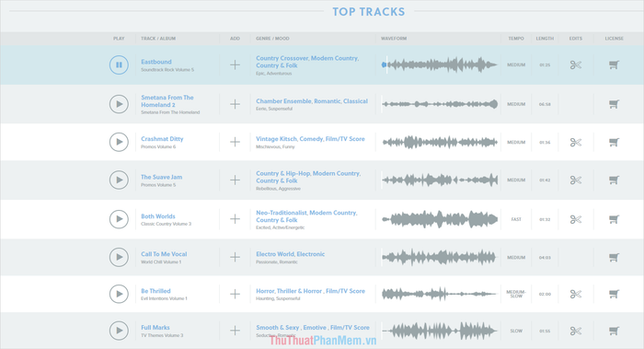Viewport: 644px width, 349px height.
Task: Select the MEDIUM-SLOW tempo value
Action: [x=516, y=294]
